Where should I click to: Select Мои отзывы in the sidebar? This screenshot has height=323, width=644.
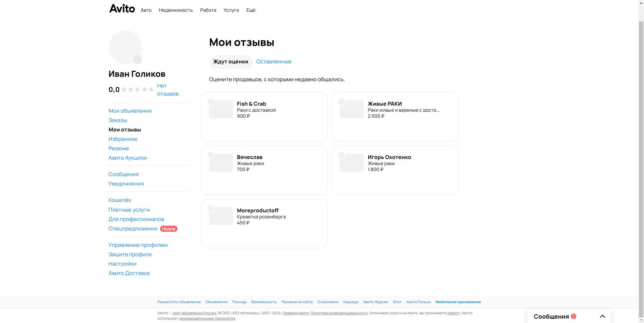[125, 129]
